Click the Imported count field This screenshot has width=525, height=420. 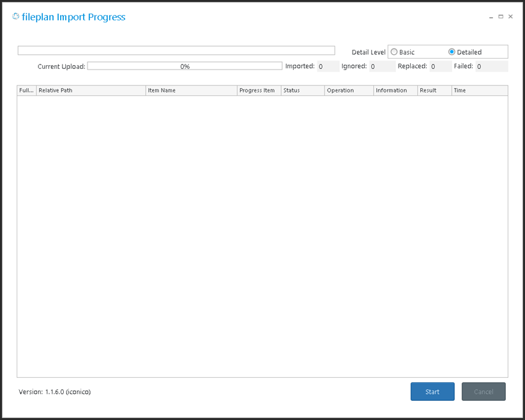point(328,66)
